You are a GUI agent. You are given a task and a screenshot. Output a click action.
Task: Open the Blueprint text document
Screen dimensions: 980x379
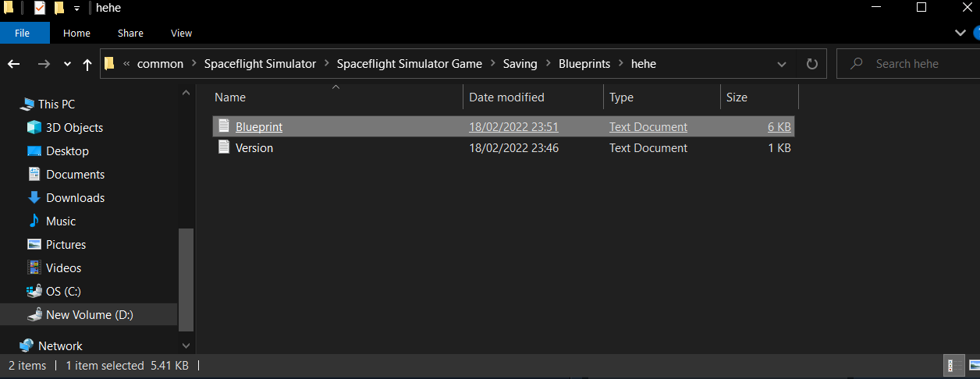point(259,126)
